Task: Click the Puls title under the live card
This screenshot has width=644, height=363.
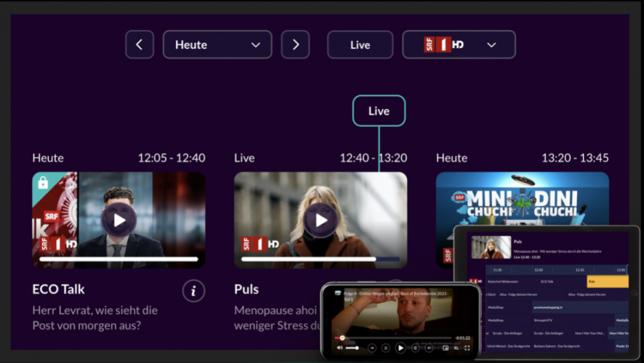Action: pos(246,289)
